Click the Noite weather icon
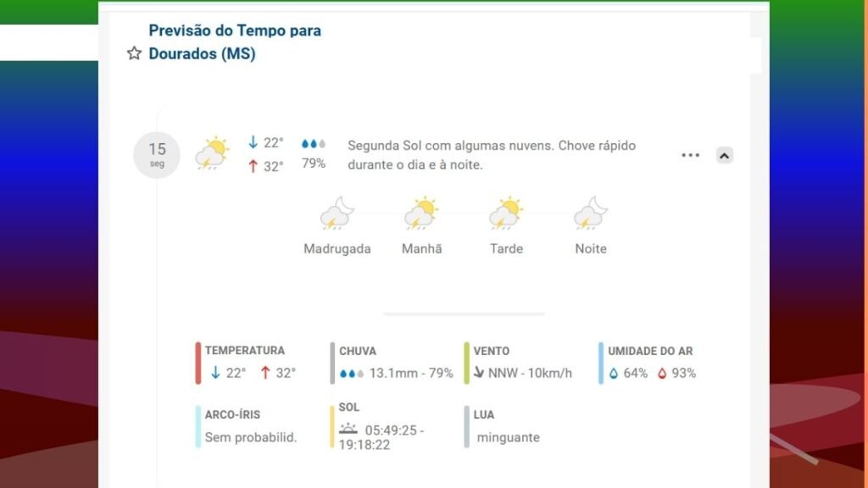The image size is (868, 488). pos(591,213)
